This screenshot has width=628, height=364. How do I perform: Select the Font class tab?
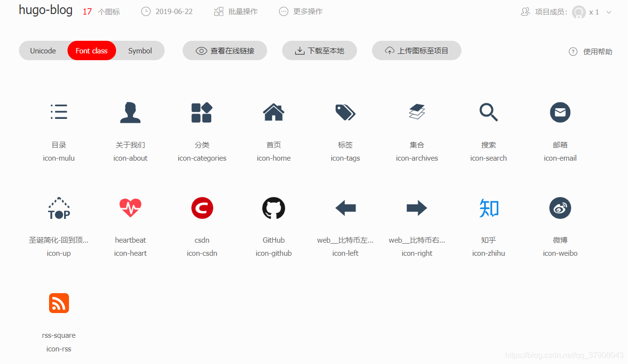[x=92, y=50]
